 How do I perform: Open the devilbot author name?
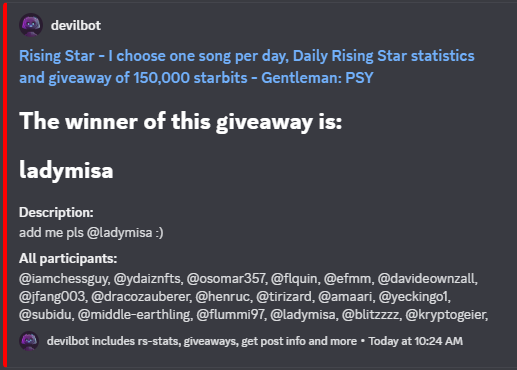[76, 25]
